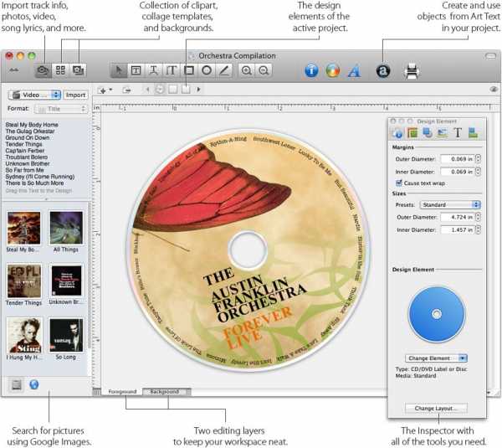Screen dimensions: 502x448
Task: Open the Image inspector tab
Action: click(x=442, y=132)
